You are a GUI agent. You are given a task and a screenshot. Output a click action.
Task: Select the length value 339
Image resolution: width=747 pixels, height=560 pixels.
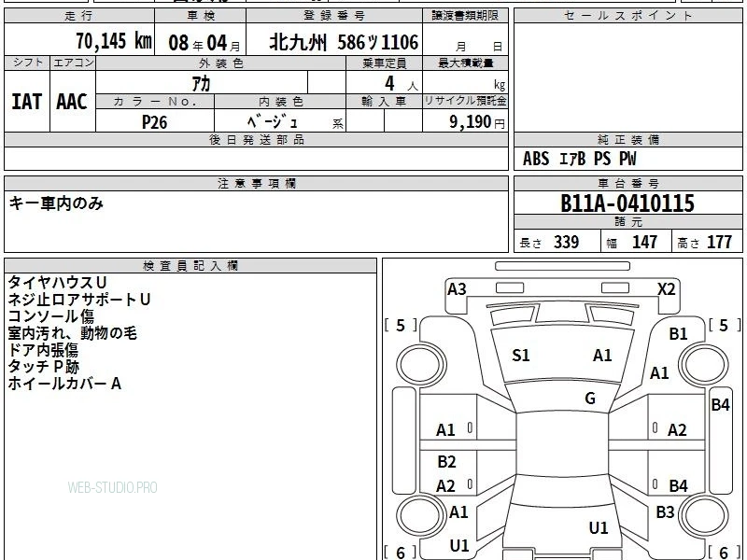[567, 243]
